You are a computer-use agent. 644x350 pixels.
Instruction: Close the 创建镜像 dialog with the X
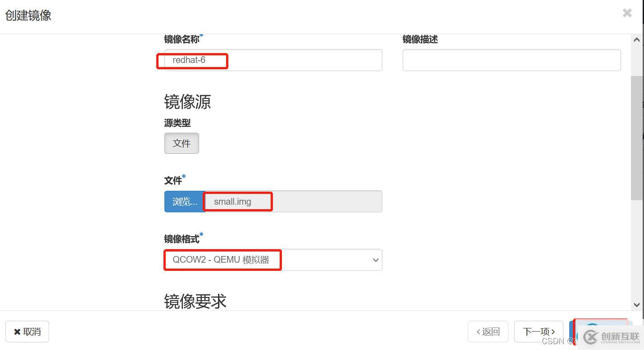point(627,13)
